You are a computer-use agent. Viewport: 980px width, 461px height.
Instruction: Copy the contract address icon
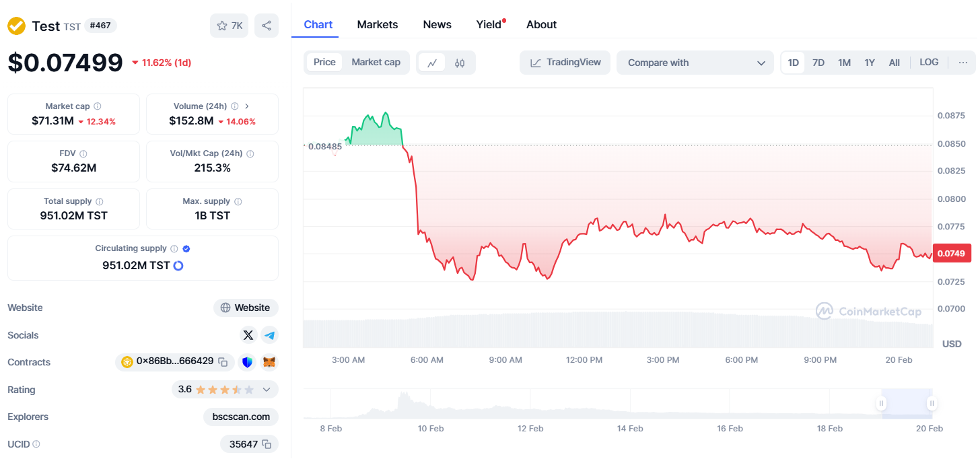pyautogui.click(x=223, y=362)
